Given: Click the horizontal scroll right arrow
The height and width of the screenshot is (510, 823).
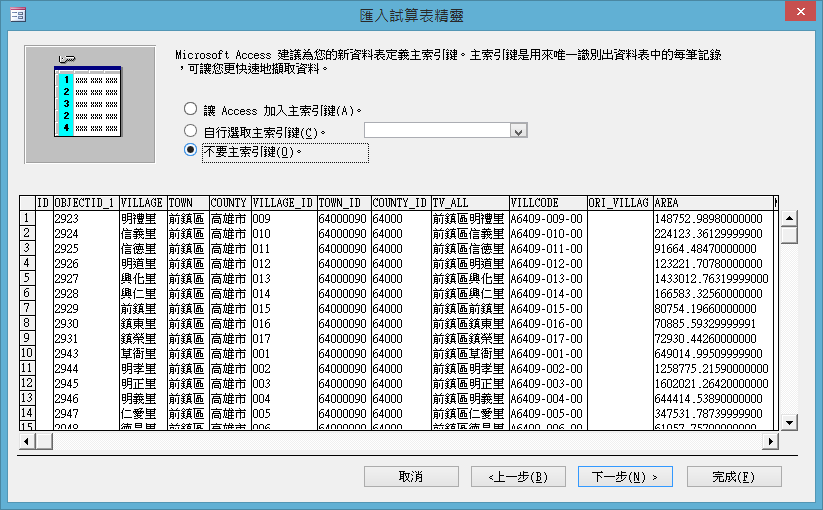Looking at the screenshot, I should point(770,441).
